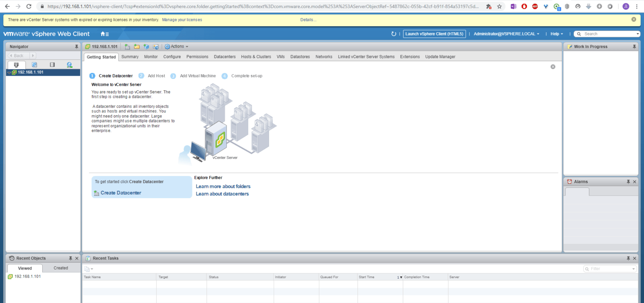
Task: Select the Created tab in Recent Objects
Action: [61, 268]
